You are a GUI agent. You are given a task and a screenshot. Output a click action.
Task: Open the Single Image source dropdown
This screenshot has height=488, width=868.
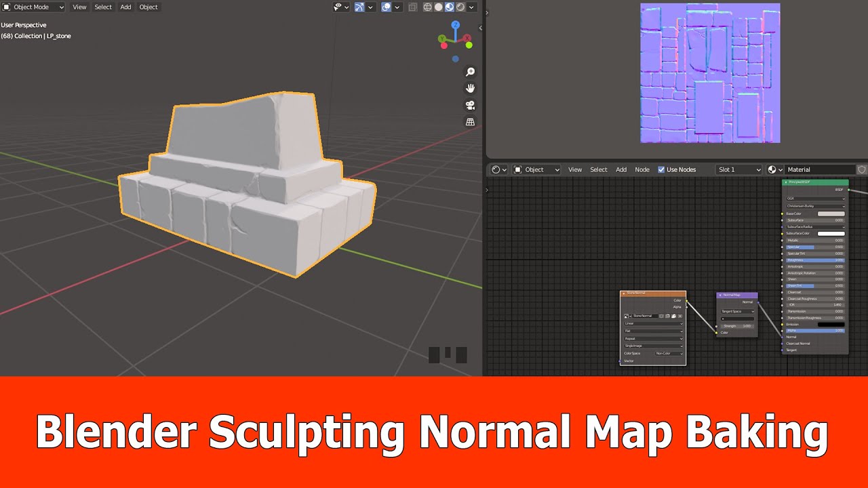click(x=654, y=346)
